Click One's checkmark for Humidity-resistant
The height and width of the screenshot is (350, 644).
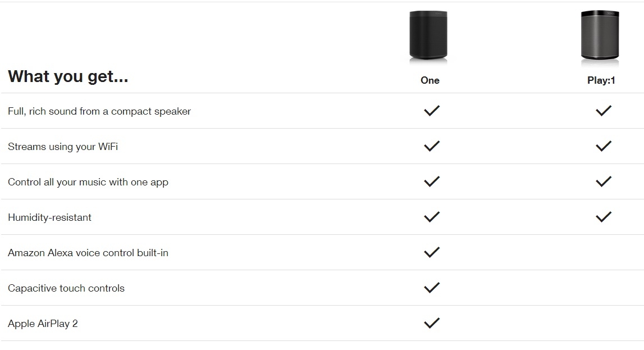(432, 216)
